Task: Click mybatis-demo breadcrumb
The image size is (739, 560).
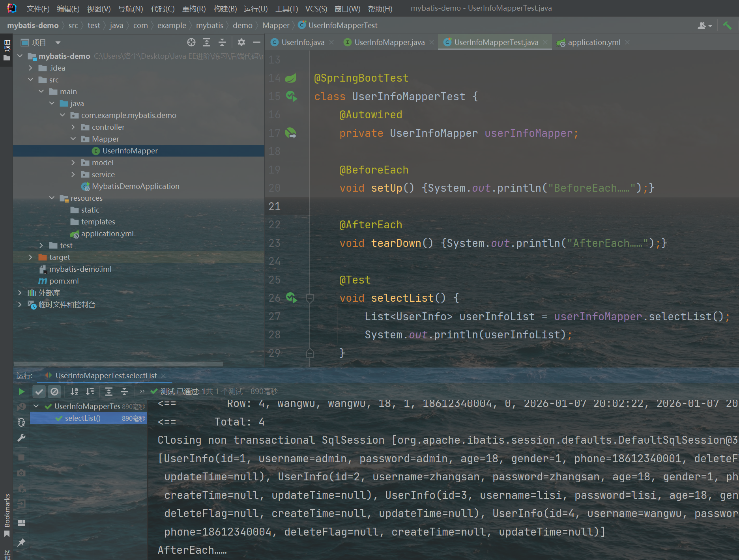Action: [x=33, y=25]
